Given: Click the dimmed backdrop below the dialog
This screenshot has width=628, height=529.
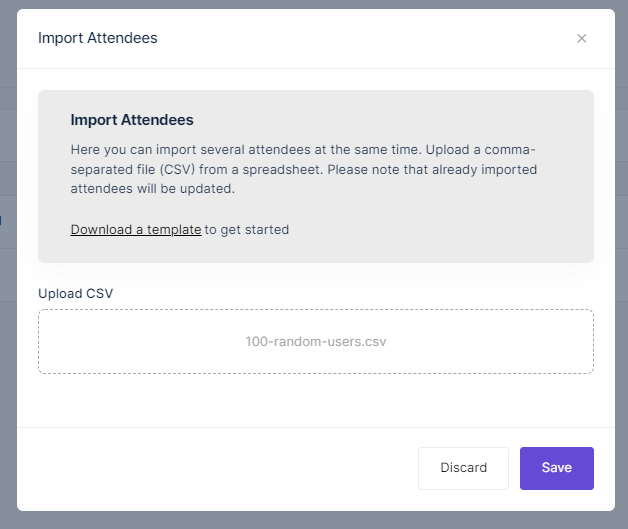Looking at the screenshot, I should pos(314,520).
